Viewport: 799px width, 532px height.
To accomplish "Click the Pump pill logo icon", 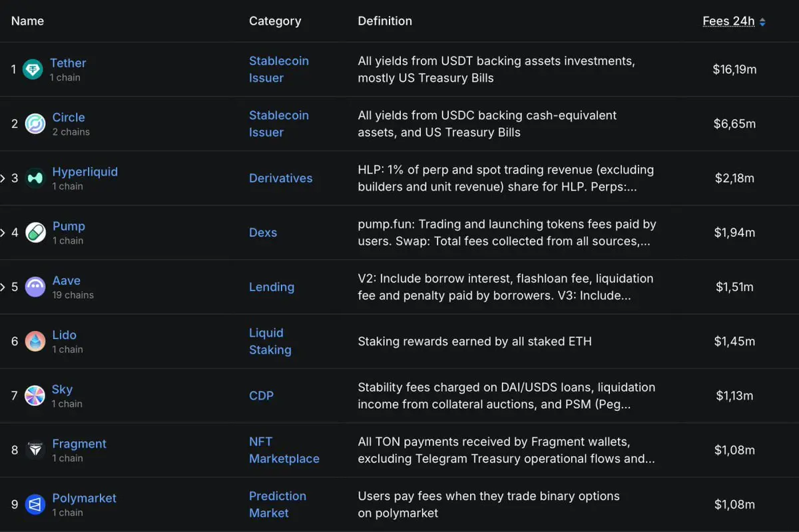I will point(35,232).
